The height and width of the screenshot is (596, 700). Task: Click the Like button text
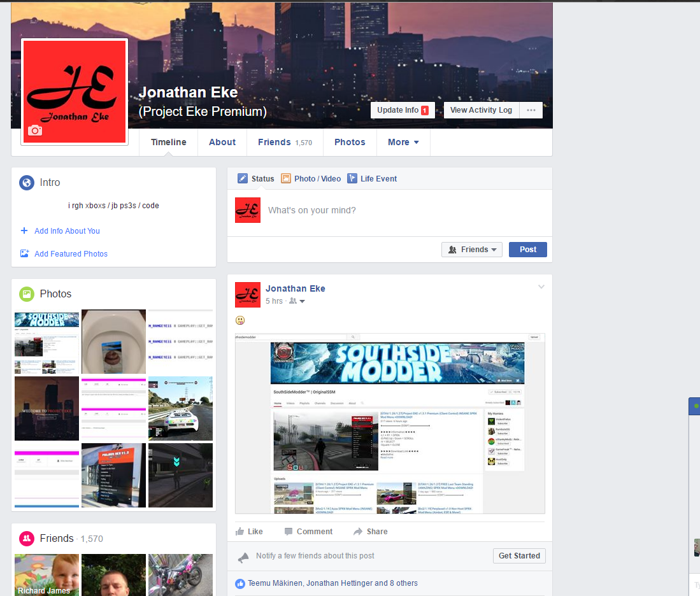point(255,531)
